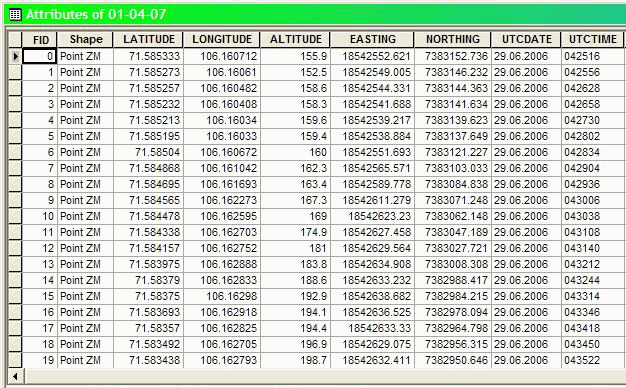Click the LATITUDE column header
This screenshot has height=388, width=626.
pos(149,40)
